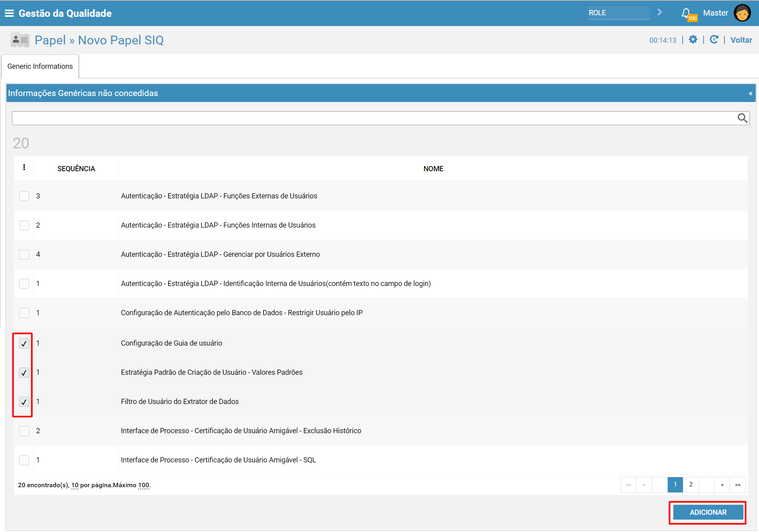Click 'Interface de Processo - Certificação de Usuário Amigável - SQL'

click(219, 460)
